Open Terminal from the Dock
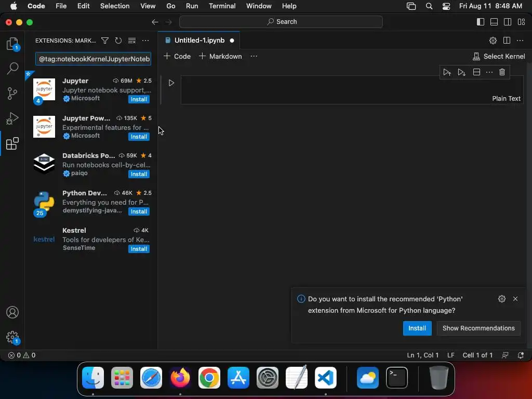 (396, 378)
